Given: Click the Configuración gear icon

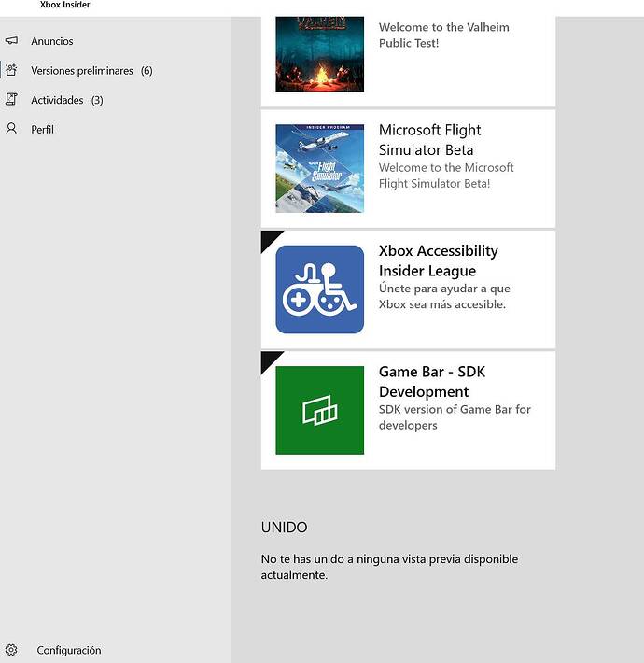Looking at the screenshot, I should [11, 650].
